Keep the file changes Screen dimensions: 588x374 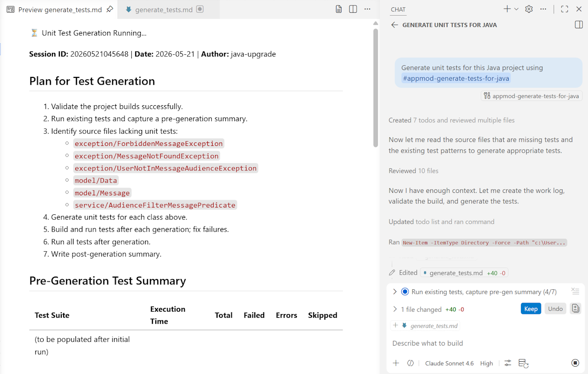tap(531, 309)
